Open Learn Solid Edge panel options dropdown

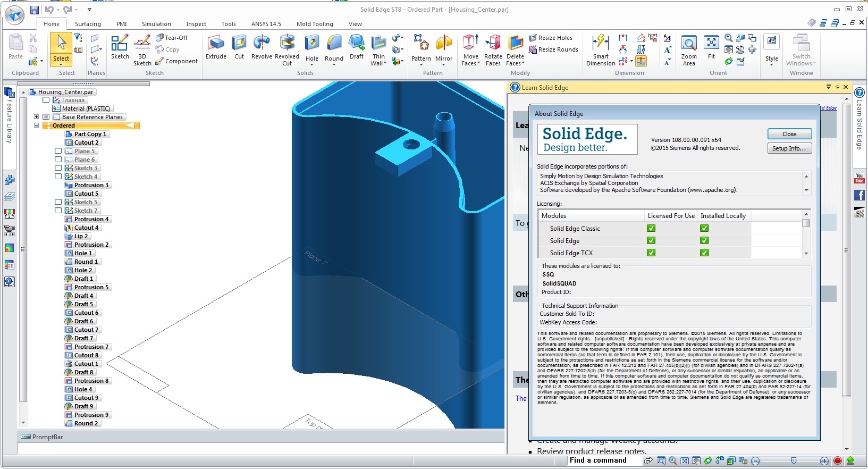(x=828, y=87)
